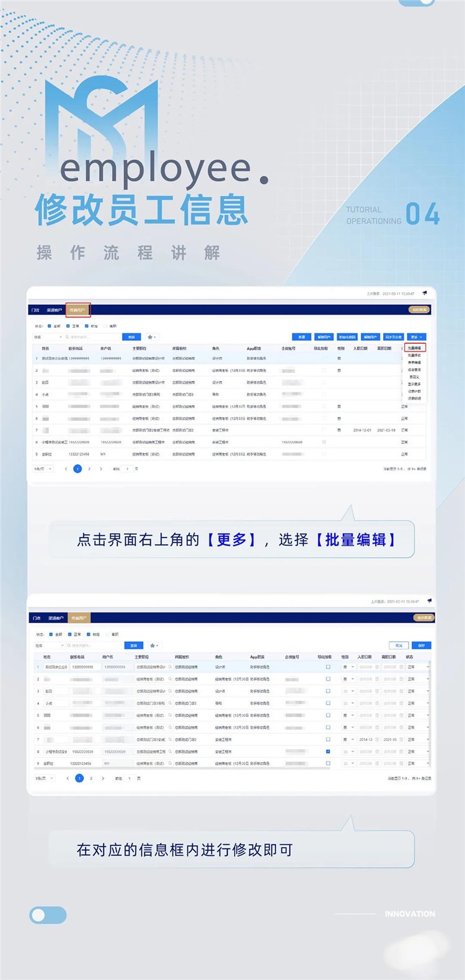Image resolution: width=465 pixels, height=980 pixels.
Task: Click the search input field in upper screenshot
Action: [93, 337]
